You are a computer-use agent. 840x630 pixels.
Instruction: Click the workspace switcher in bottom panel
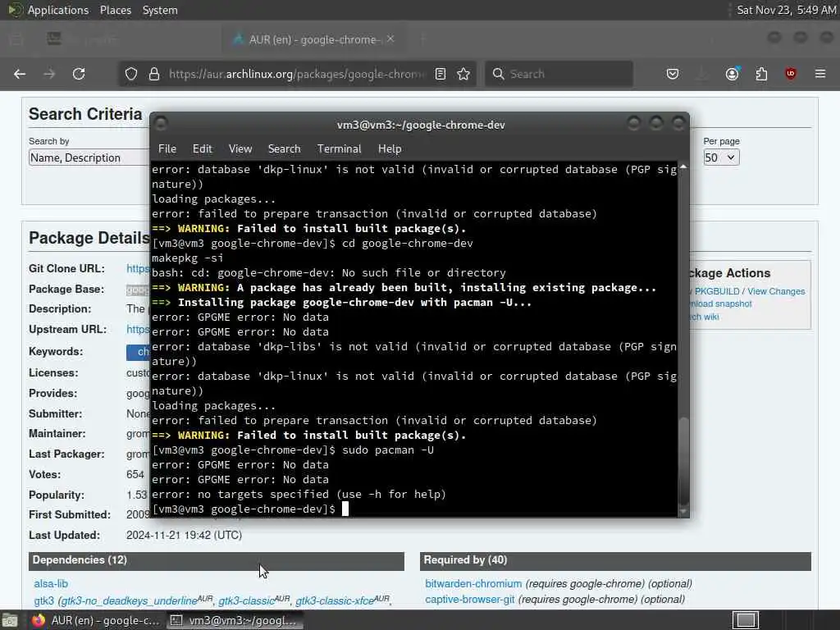coord(746,620)
